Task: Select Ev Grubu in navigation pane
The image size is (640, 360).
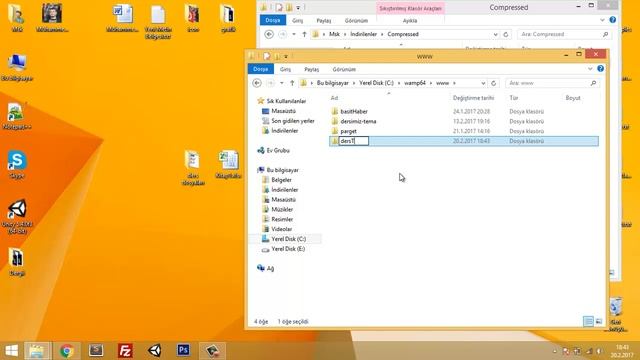Action: [x=278, y=150]
